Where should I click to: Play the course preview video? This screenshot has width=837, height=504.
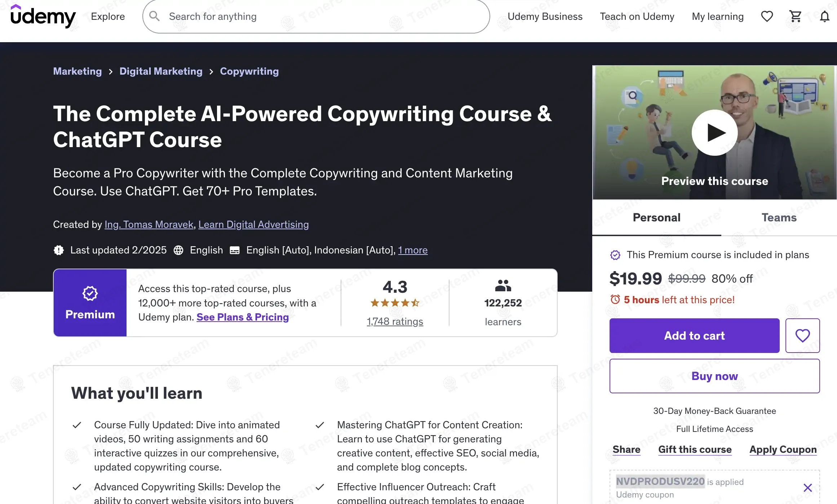point(714,133)
